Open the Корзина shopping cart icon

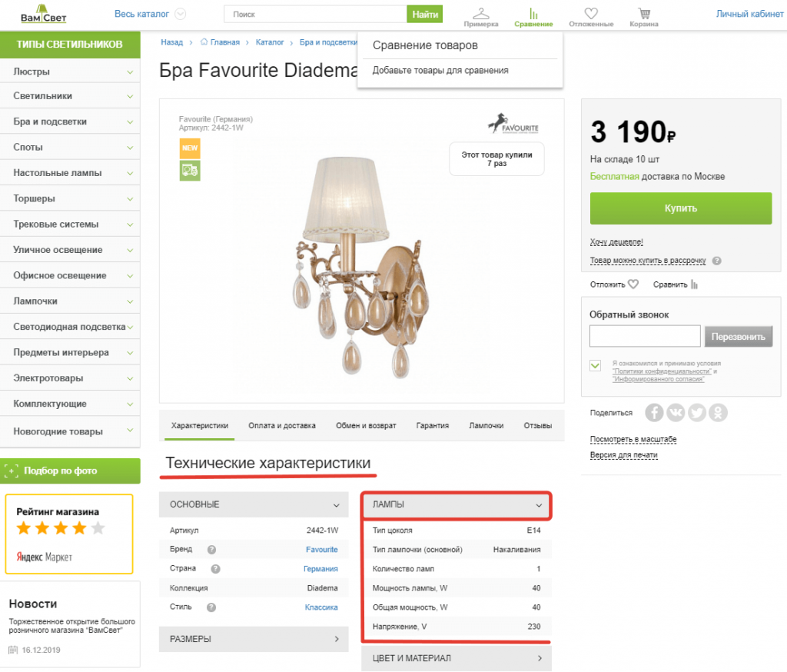pyautogui.click(x=643, y=14)
